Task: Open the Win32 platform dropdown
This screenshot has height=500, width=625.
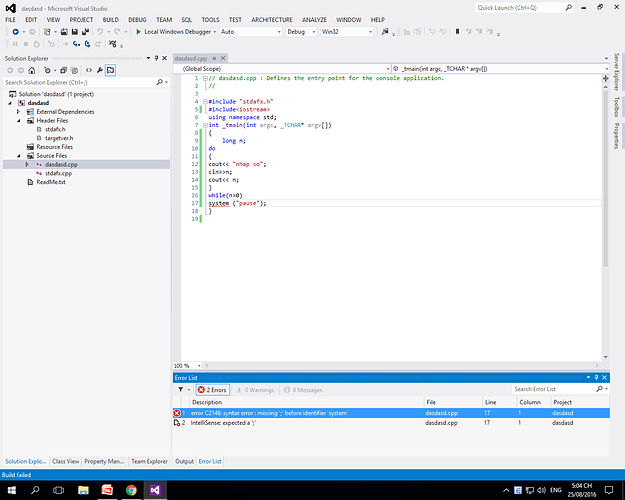Action: click(370, 32)
